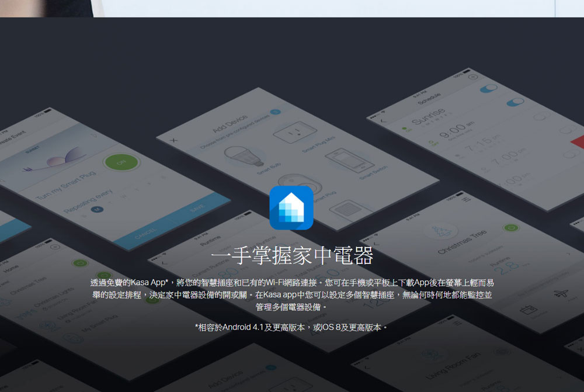The image size is (584, 392).
Task: Click the Christmas Tree device title
Action: [x=462, y=242]
